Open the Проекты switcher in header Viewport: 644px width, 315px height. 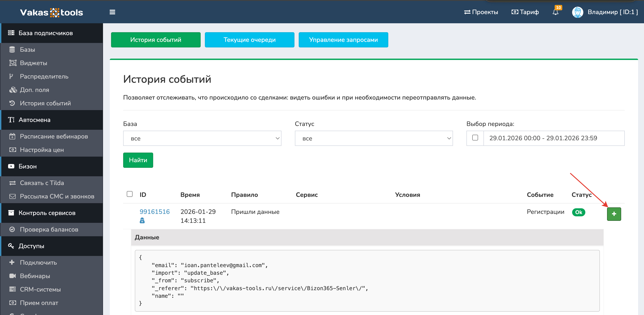[x=481, y=12]
